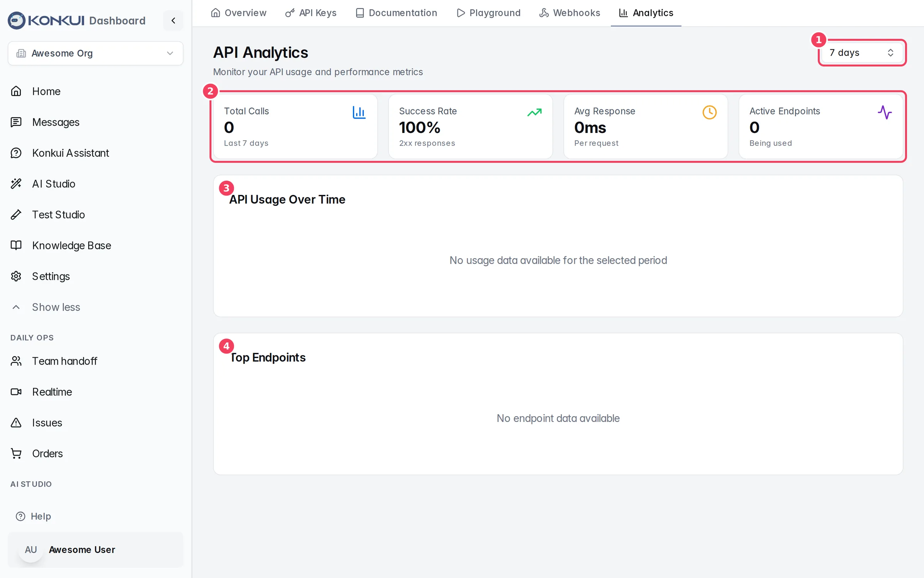Open the 7 days time range selector
Screen dimensions: 924x578
click(862, 53)
